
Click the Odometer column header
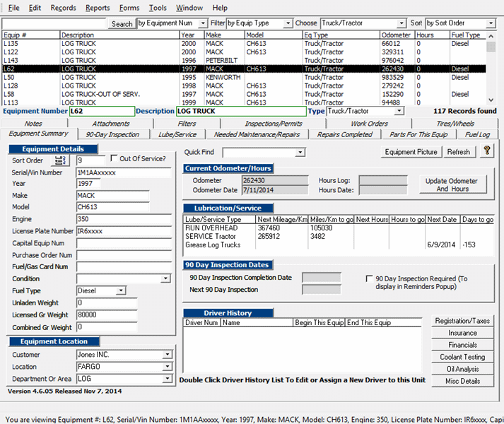click(397, 35)
